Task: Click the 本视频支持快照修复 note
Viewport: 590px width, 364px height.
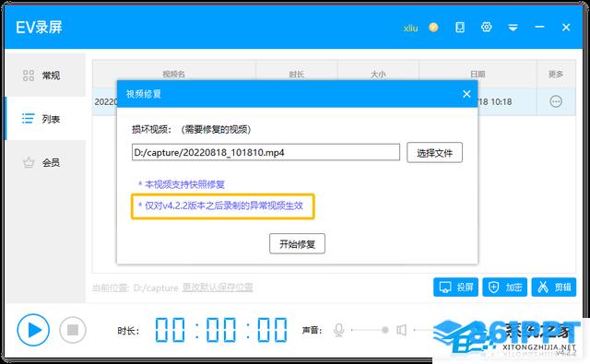Action: click(182, 184)
